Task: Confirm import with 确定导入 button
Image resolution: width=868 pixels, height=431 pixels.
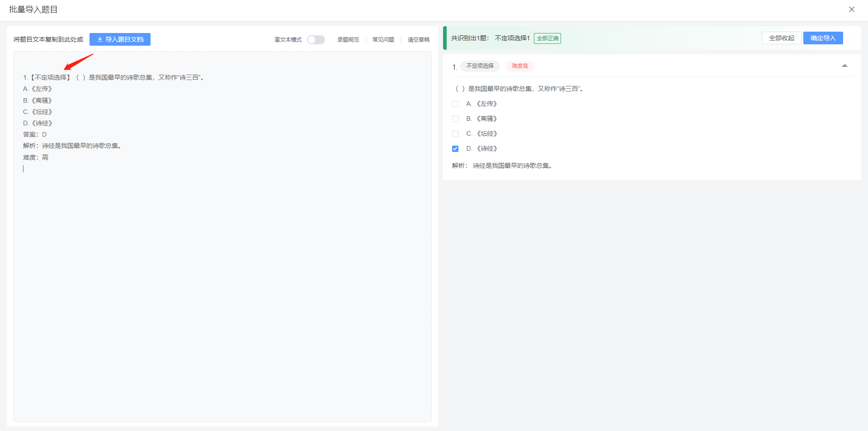Action: pyautogui.click(x=823, y=38)
